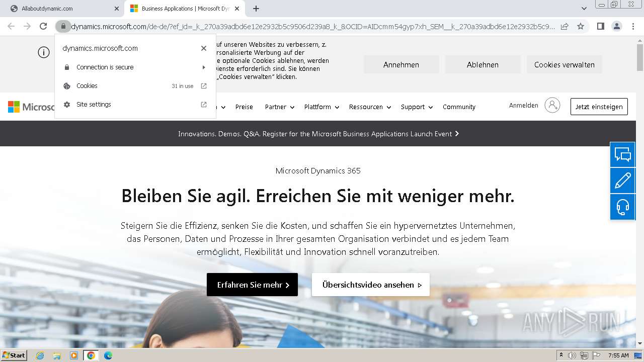The width and height of the screenshot is (644, 362).
Task: Open Preise navigation link
Action: (x=244, y=107)
